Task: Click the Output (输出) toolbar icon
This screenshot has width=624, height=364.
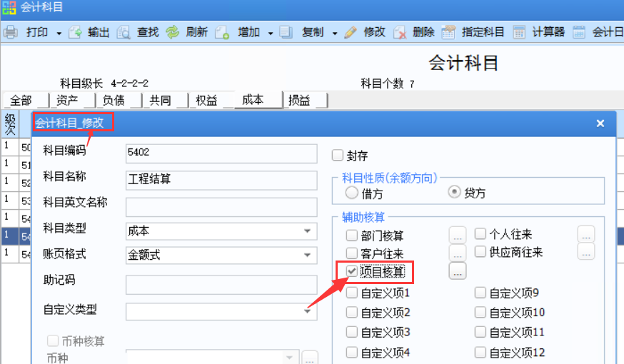Action: [76, 32]
